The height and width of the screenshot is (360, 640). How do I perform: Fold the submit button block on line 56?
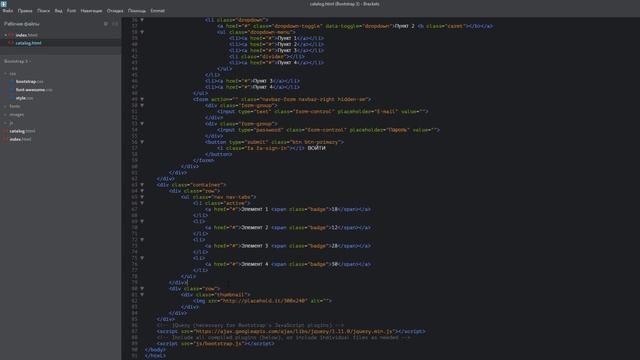click(x=142, y=142)
